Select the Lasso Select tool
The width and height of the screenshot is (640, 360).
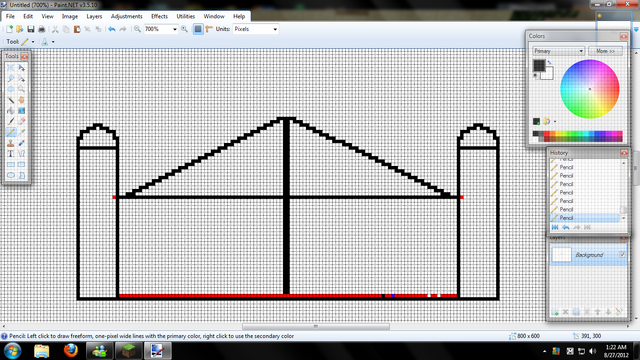click(11, 78)
